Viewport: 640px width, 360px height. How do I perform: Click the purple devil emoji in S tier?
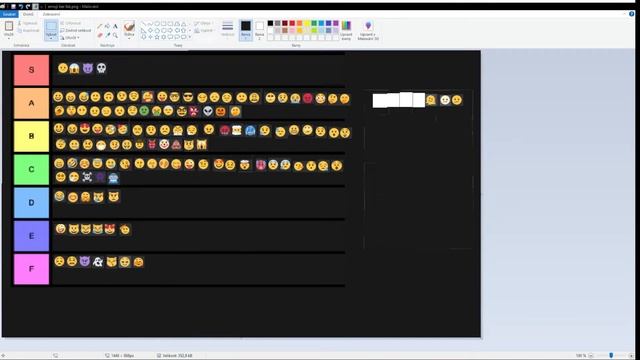(x=88, y=68)
